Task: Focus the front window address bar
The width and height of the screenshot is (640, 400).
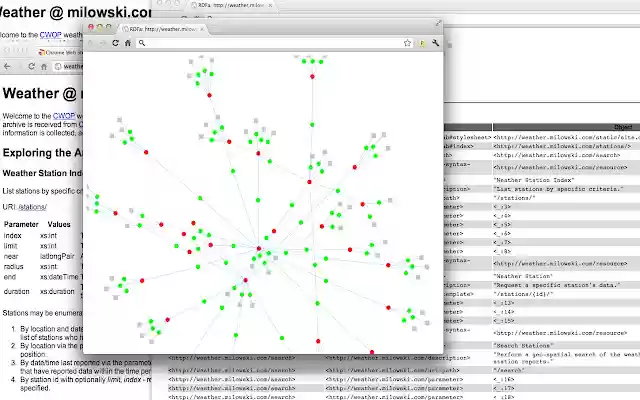Action: pos(273,43)
